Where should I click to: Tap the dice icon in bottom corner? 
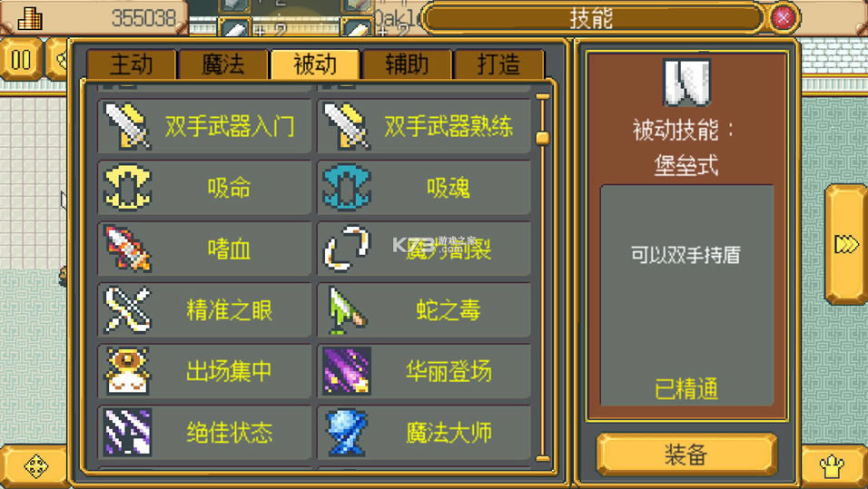coord(36,466)
